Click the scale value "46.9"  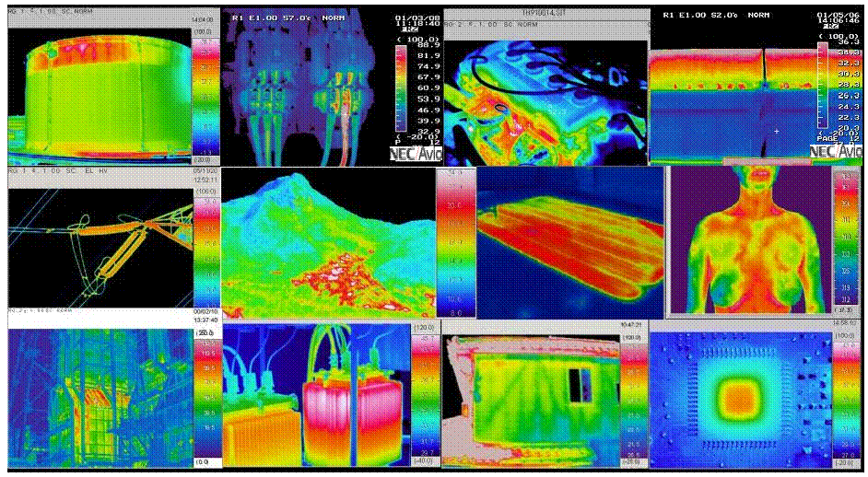pyautogui.click(x=428, y=111)
